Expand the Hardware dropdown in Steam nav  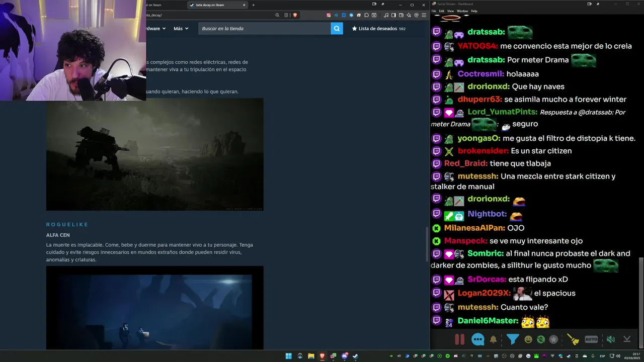(156, 29)
